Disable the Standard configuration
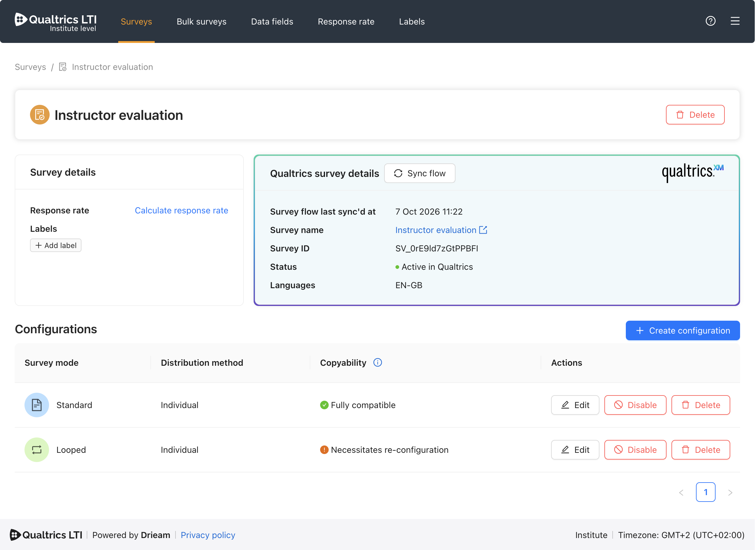 click(635, 405)
